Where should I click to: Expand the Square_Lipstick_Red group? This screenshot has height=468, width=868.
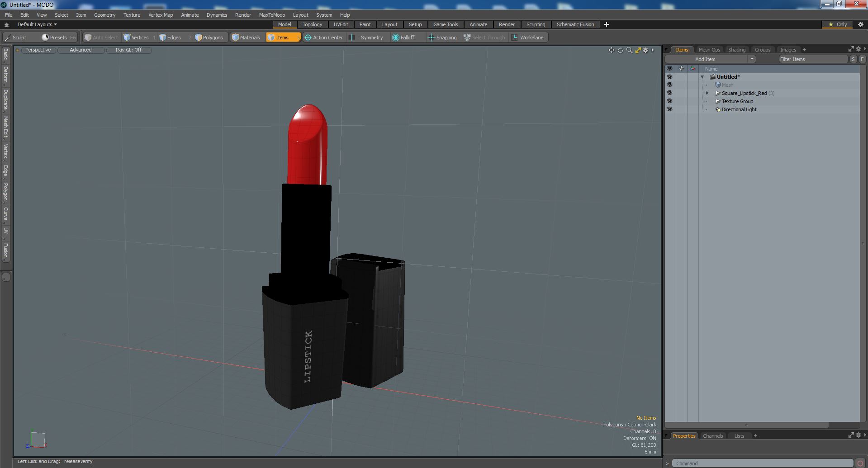click(708, 93)
